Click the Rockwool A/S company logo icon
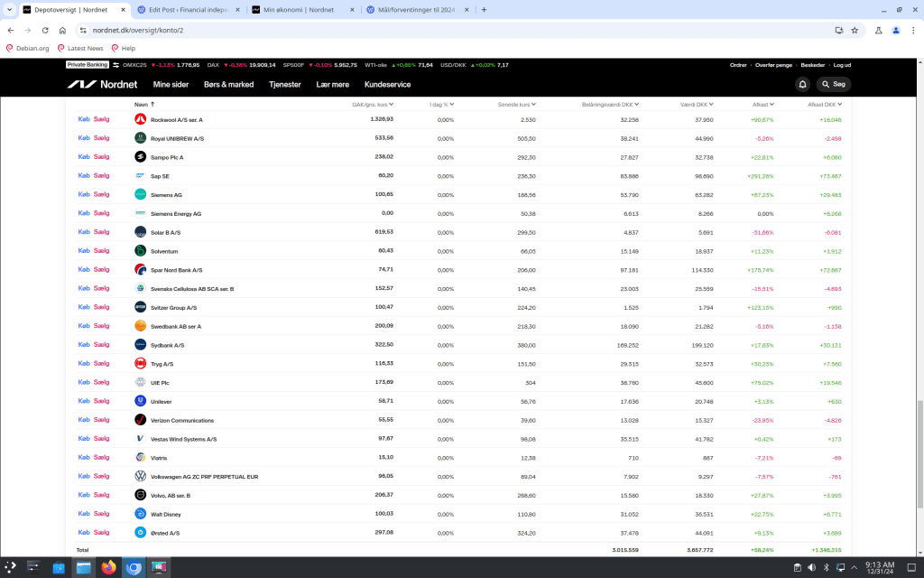 pos(140,119)
